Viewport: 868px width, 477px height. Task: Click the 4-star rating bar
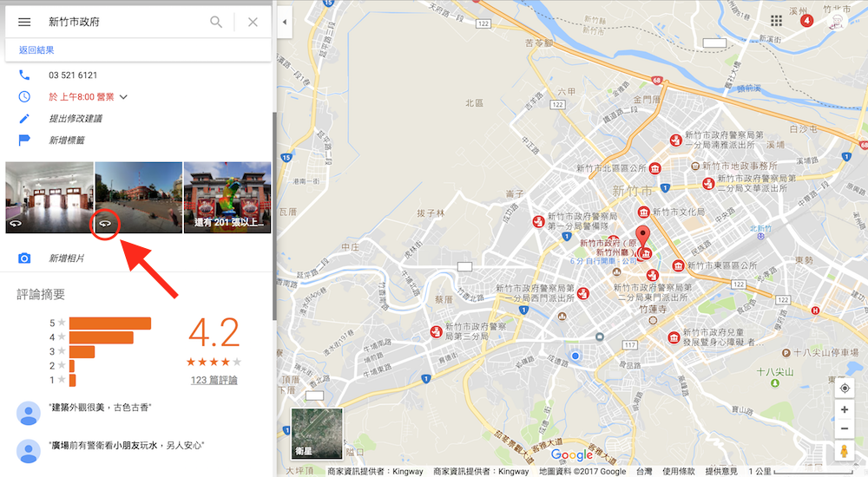[x=102, y=337]
